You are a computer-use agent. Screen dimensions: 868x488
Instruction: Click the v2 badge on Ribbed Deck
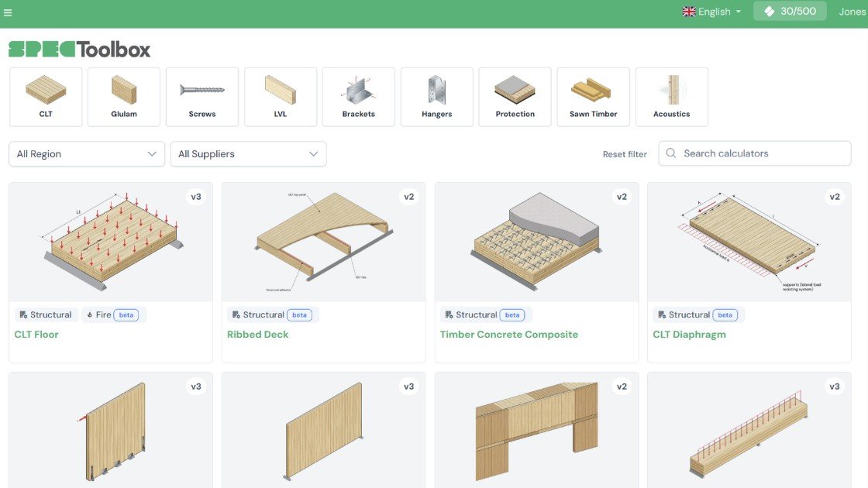[409, 197]
